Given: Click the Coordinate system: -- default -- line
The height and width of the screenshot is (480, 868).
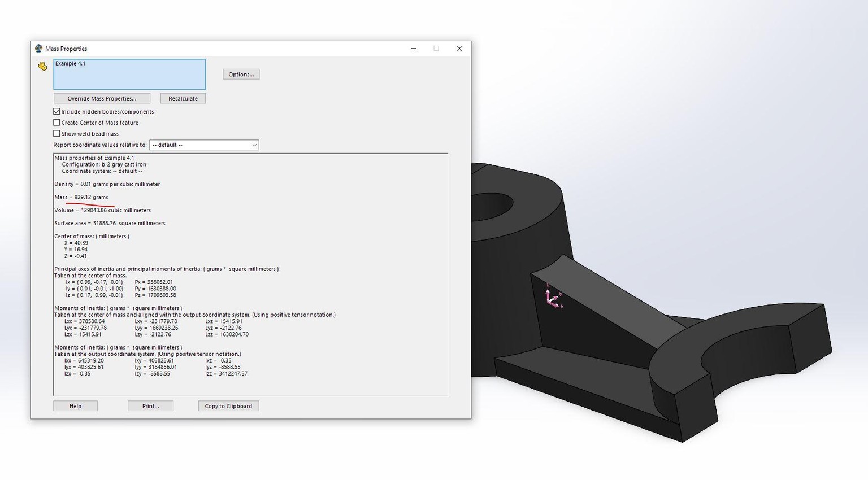Looking at the screenshot, I should pos(102,171).
